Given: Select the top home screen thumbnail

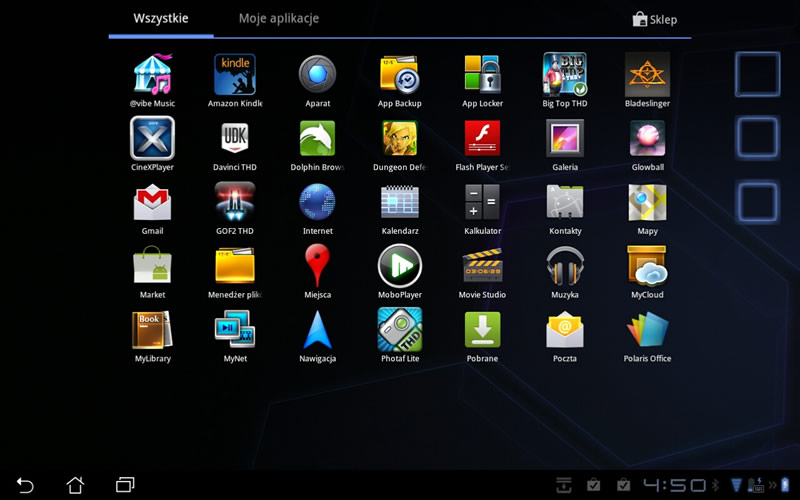Looking at the screenshot, I should coord(758,74).
